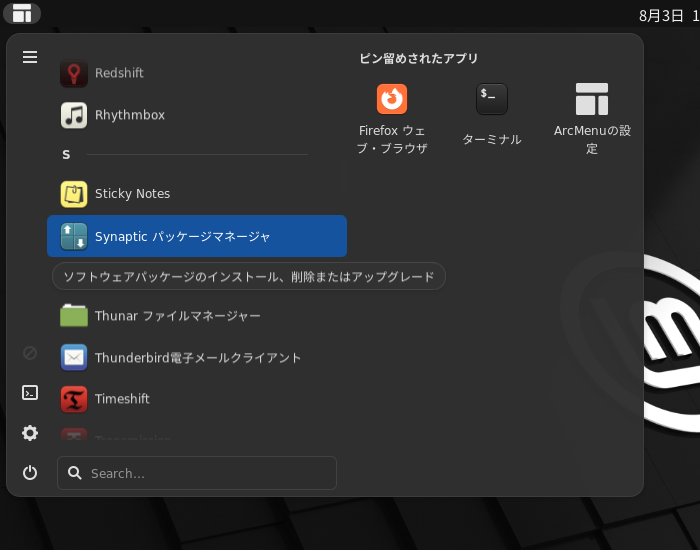
Task: Click the ArcMenu button in top panel
Action: coord(22,13)
